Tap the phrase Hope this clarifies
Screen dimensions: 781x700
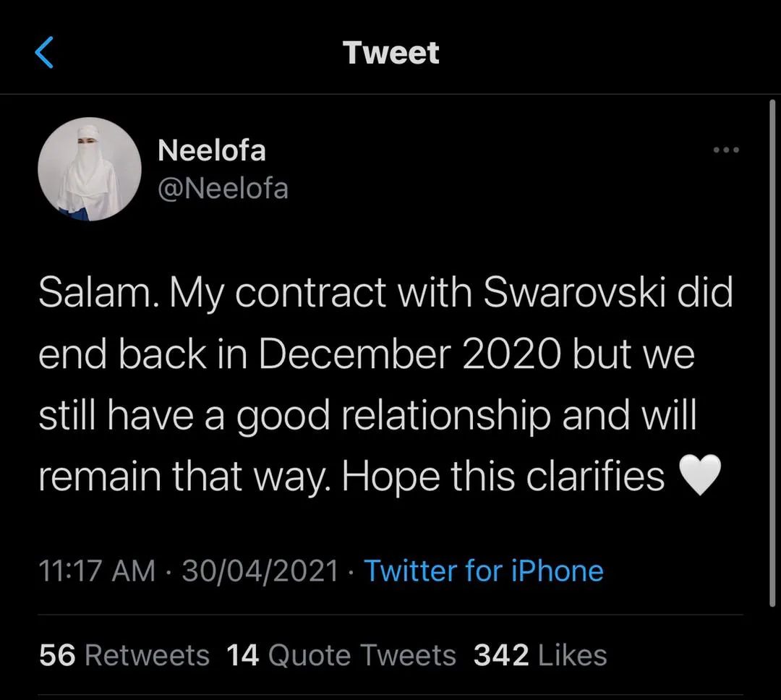click(503, 476)
